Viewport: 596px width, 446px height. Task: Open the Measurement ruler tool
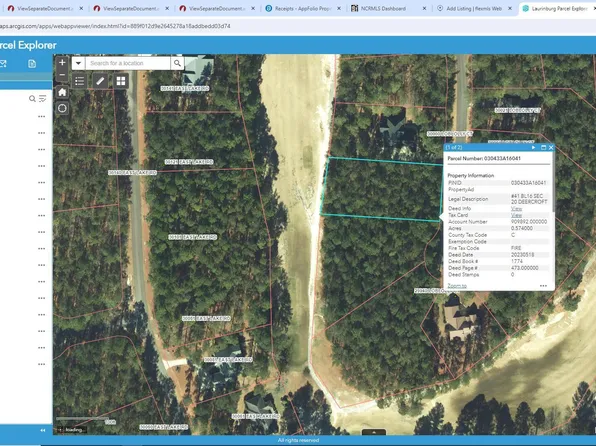point(100,81)
